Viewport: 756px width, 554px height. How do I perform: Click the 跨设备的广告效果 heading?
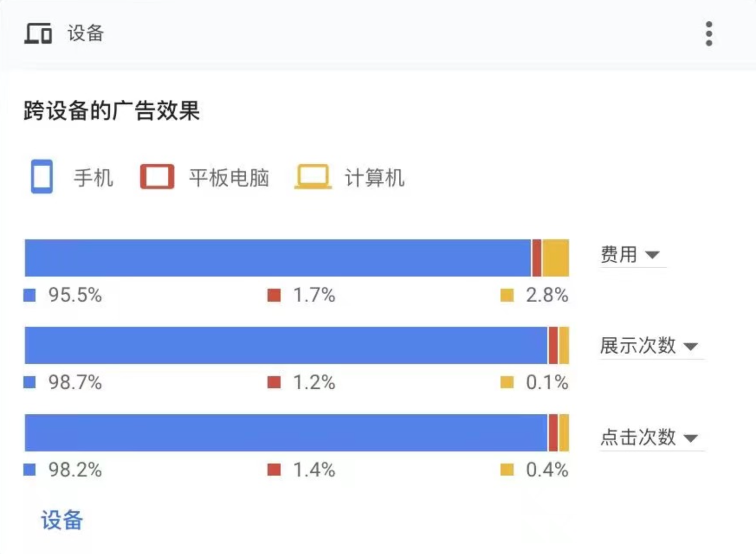coord(112,111)
